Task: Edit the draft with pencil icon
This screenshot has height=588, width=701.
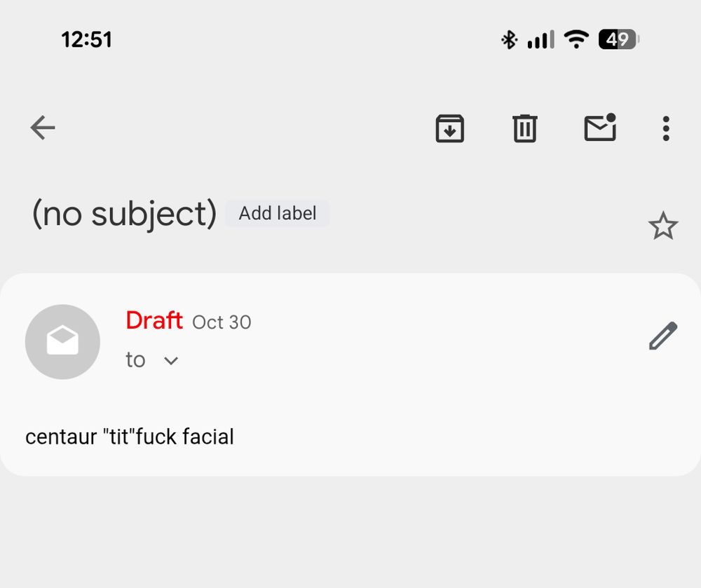Action: pyautogui.click(x=662, y=336)
